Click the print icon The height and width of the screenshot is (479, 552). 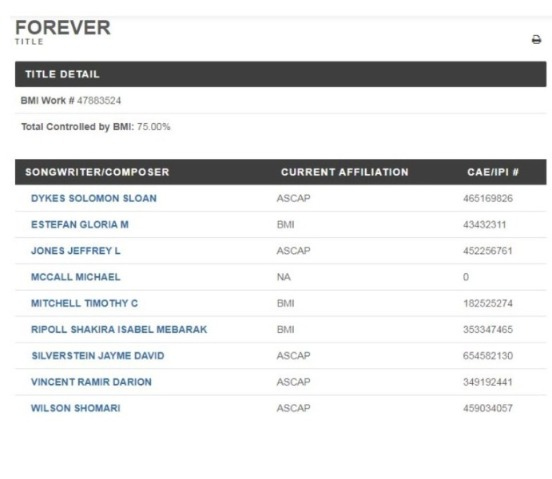[x=536, y=40]
